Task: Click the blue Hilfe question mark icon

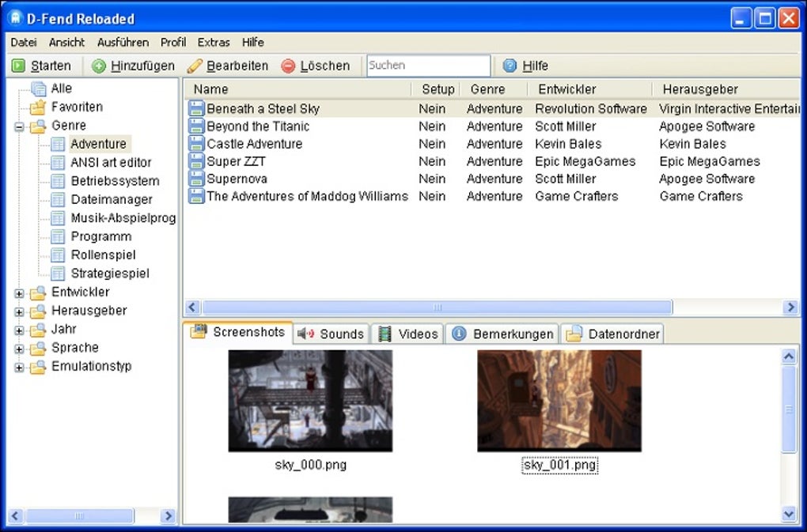Action: pos(510,66)
